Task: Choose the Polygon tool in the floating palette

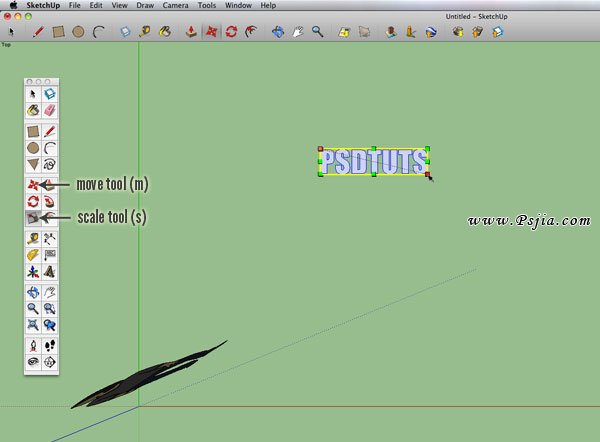Action: (33, 163)
